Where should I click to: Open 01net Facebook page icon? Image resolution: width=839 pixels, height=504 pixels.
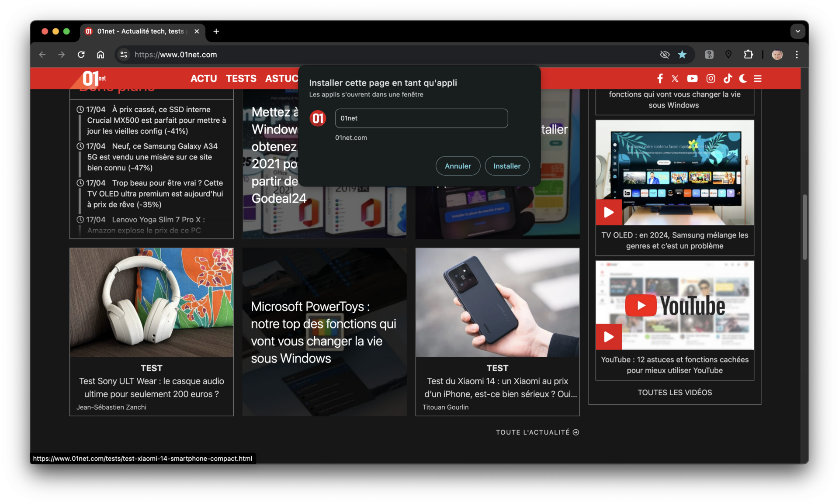[x=660, y=79]
